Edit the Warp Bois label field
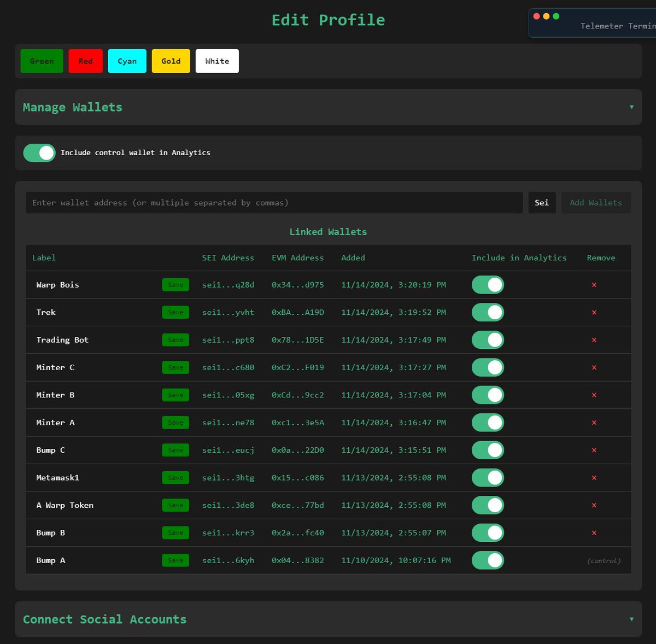656x644 pixels. click(96, 285)
